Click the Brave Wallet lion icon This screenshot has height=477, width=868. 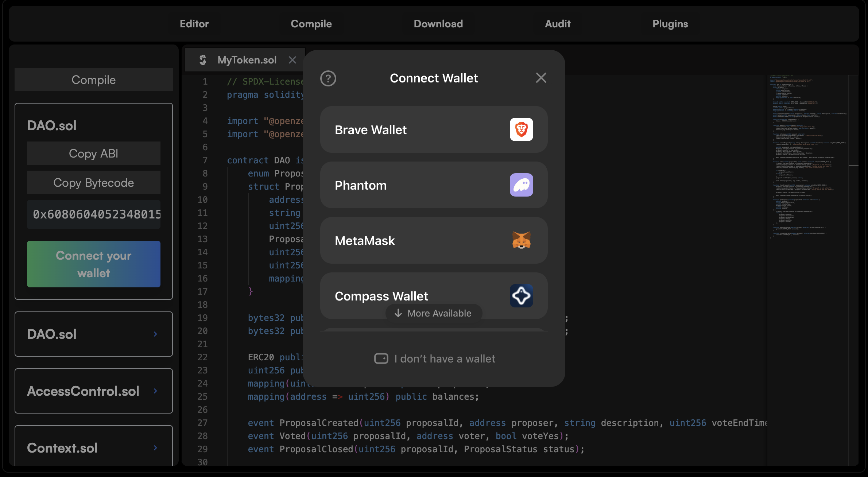coord(521,129)
